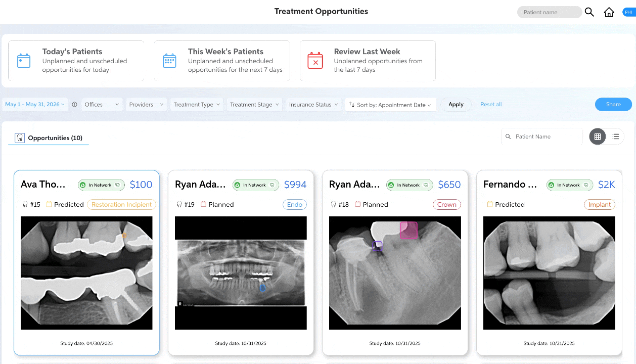This screenshot has width=636, height=364.
Task: Click sort arrows icon in Sort by
Action: (352, 105)
